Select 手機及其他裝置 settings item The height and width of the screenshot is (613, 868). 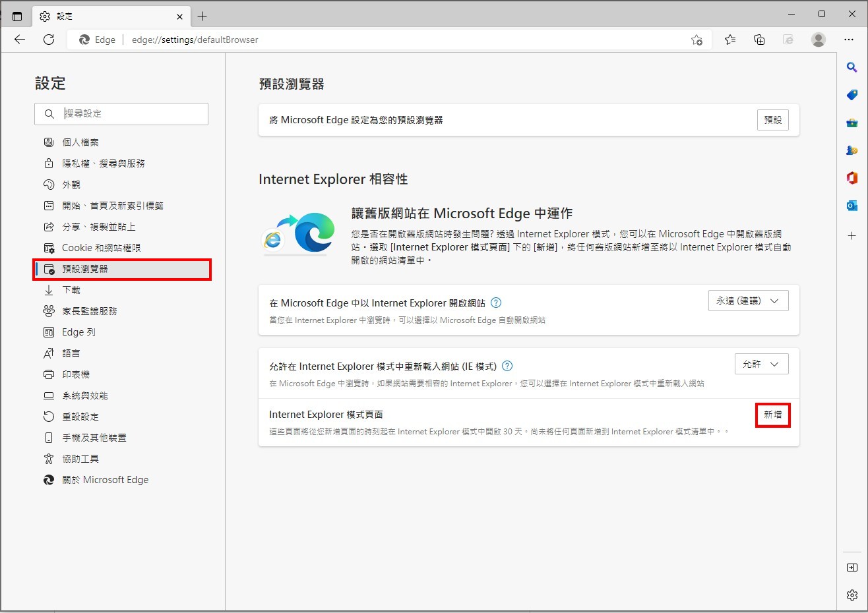click(x=122, y=438)
